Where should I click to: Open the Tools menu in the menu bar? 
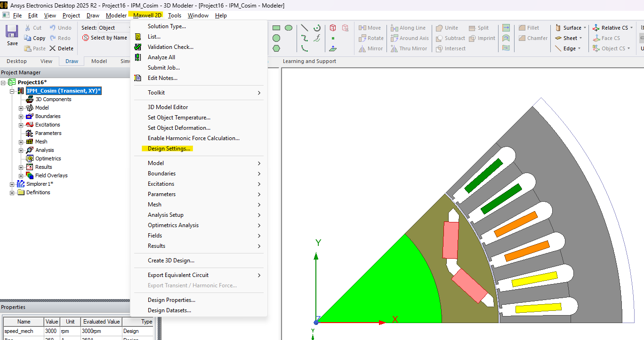click(174, 16)
